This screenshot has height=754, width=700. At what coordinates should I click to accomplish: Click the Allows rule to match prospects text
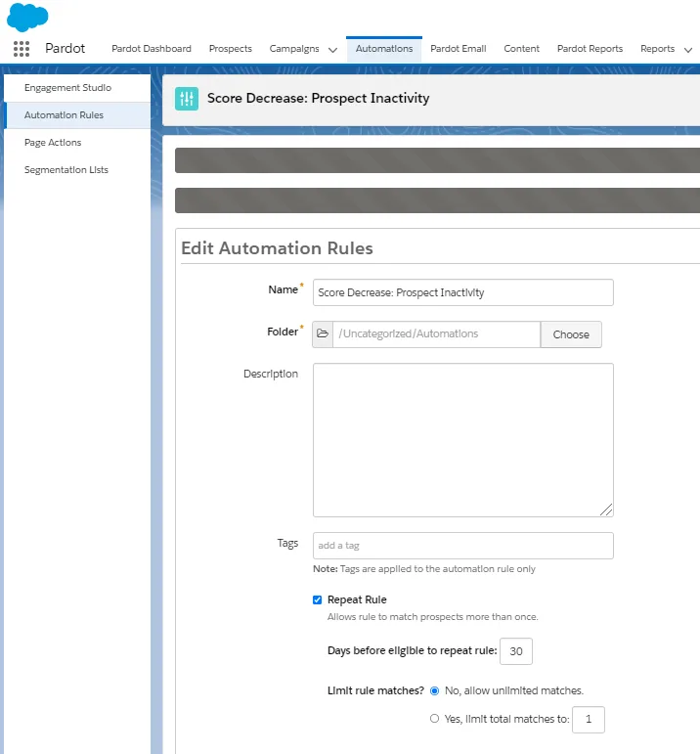tap(433, 616)
